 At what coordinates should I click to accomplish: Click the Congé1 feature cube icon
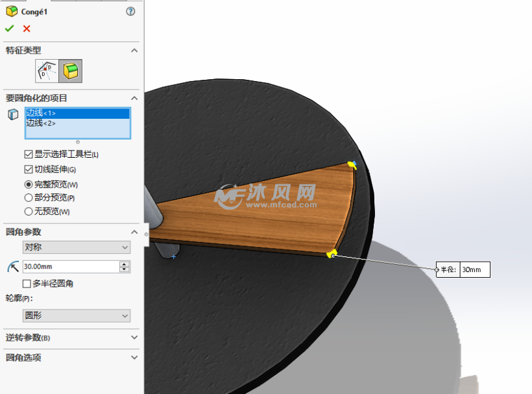coord(12,11)
